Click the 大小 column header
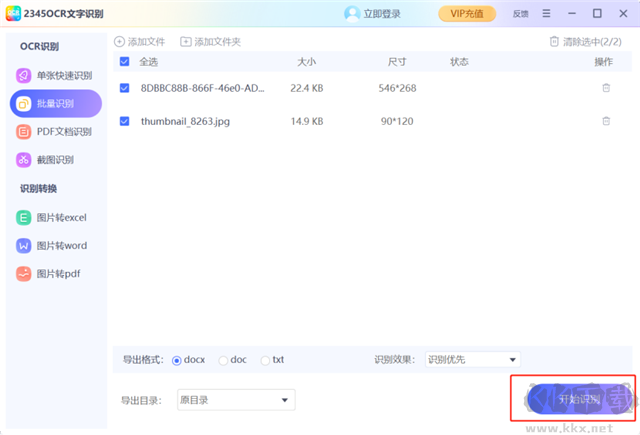Viewport: 640px width, 435px height. click(x=307, y=62)
